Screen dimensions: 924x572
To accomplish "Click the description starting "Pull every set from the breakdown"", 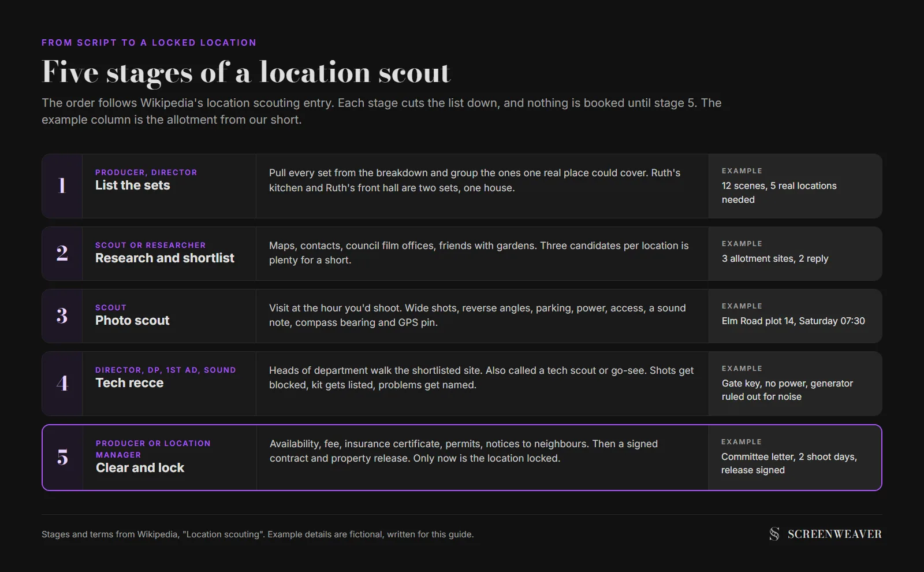I will tap(475, 180).
